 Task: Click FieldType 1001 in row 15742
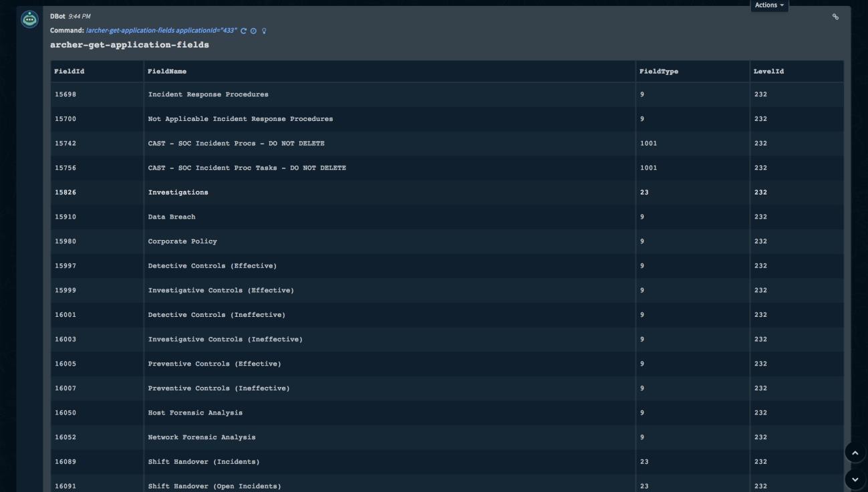648,143
